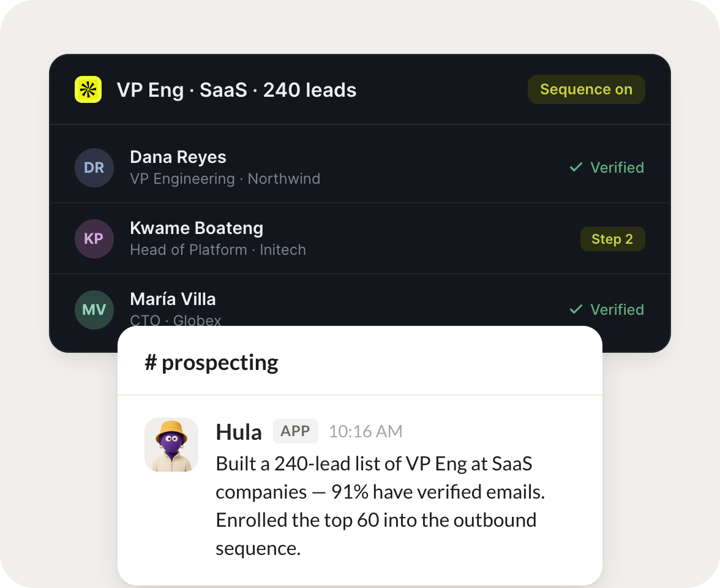The height and width of the screenshot is (588, 720).
Task: Open the Step 2 badge for Kwame
Action: [x=612, y=239]
